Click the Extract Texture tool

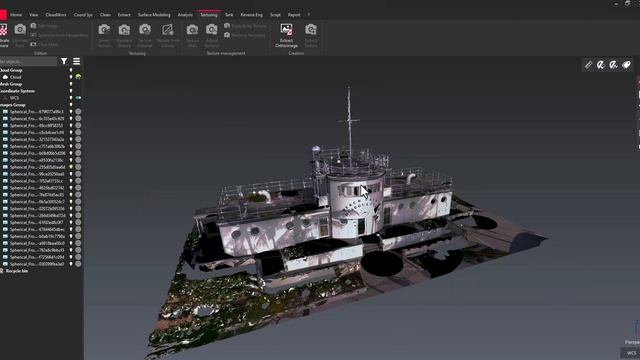(311, 35)
